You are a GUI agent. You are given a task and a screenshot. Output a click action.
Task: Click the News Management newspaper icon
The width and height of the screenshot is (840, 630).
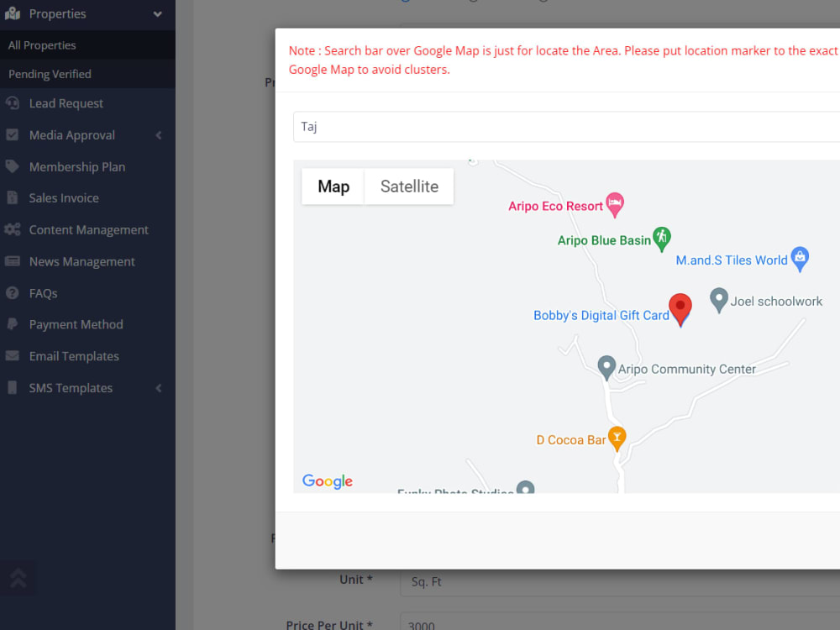click(13, 261)
